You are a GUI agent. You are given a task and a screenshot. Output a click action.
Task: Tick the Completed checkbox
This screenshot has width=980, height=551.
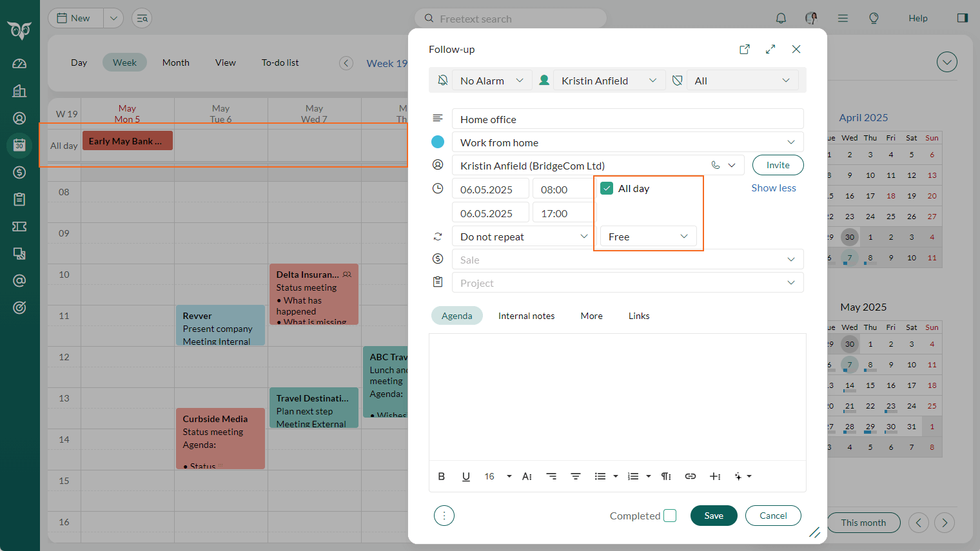click(670, 516)
